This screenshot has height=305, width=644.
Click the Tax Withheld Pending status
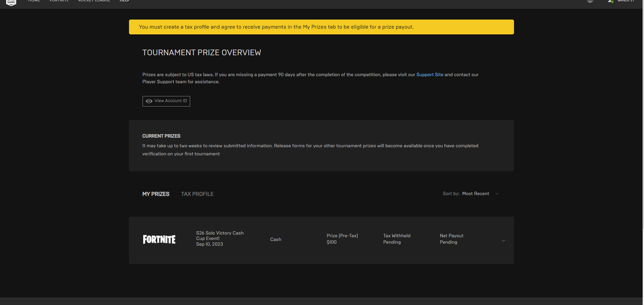(397, 239)
